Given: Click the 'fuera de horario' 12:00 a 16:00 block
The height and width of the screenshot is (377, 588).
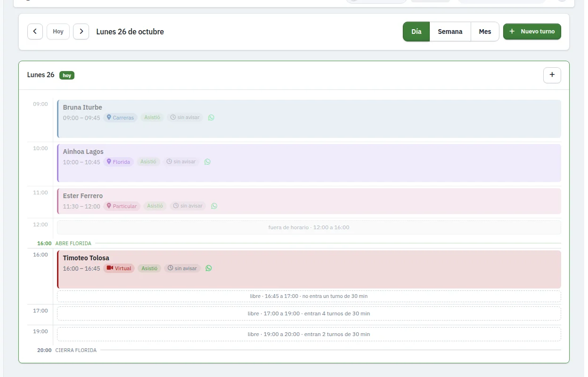Looking at the screenshot, I should pyautogui.click(x=309, y=227).
